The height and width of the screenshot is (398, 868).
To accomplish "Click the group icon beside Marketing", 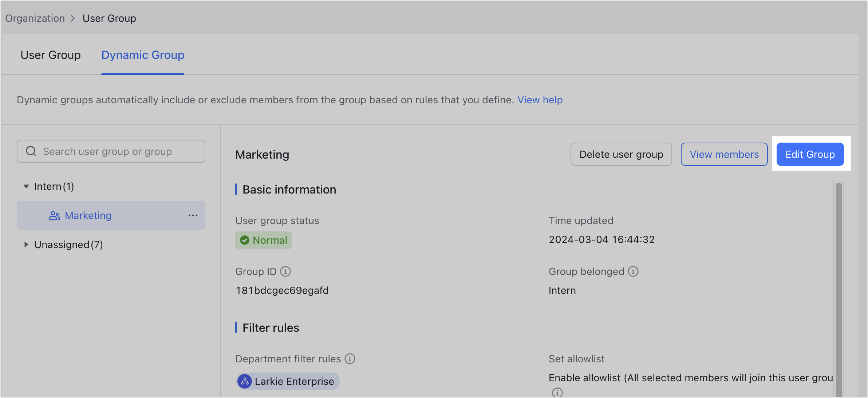I will pos(55,215).
